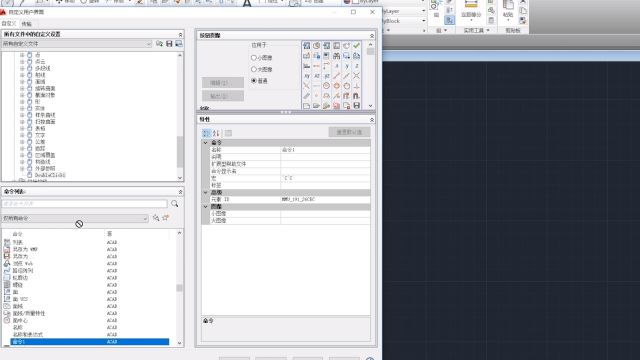Pick the blank new page button image

pyautogui.click(x=307, y=106)
